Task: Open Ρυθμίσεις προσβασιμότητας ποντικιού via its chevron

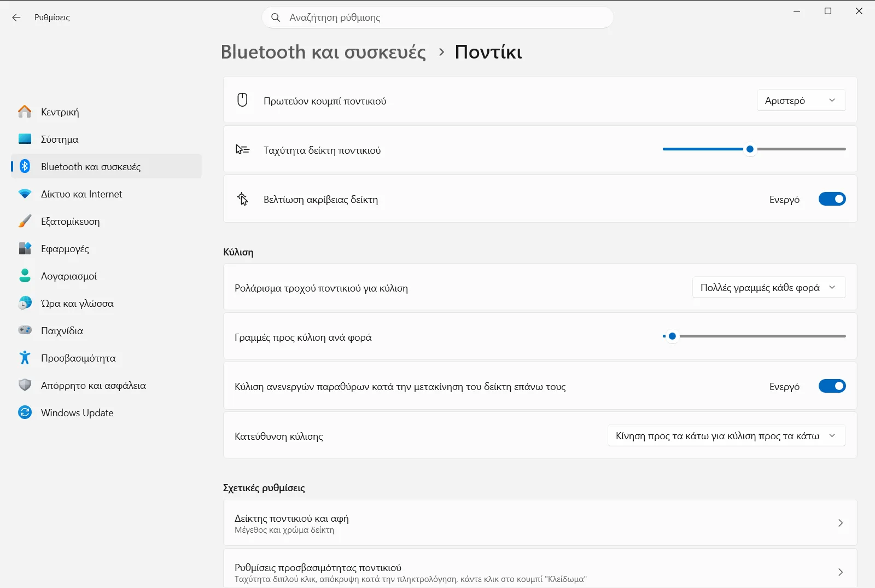Action: [x=841, y=572]
